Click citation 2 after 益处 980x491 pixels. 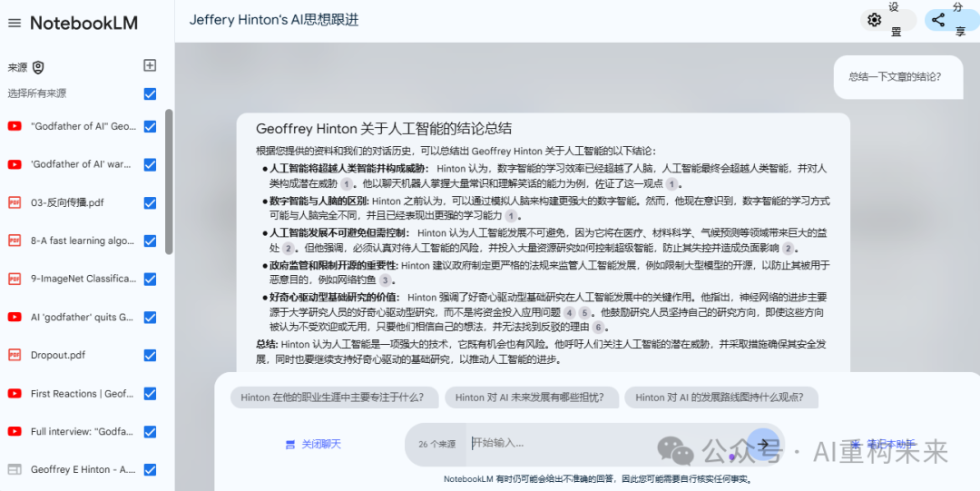pyautogui.click(x=288, y=249)
